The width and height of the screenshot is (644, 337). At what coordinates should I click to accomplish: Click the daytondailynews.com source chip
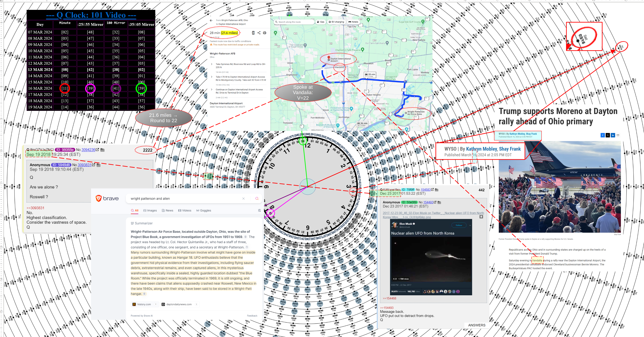coord(179,304)
